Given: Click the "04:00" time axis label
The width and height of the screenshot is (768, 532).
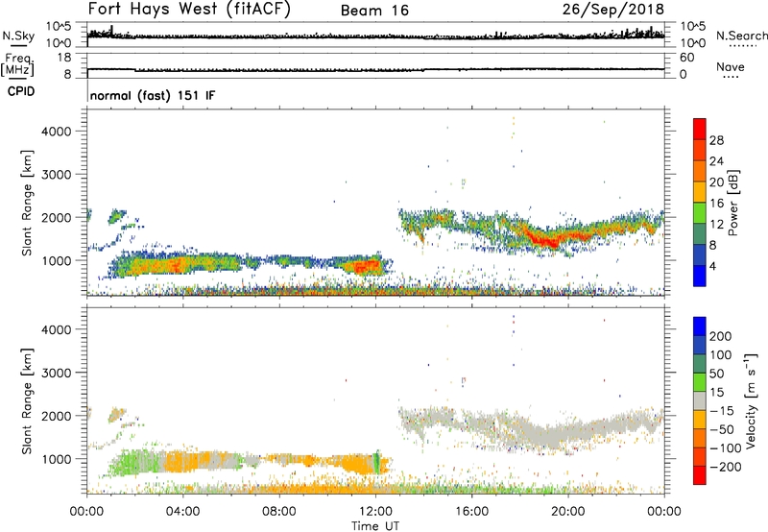Looking at the screenshot, I should pos(182,512).
